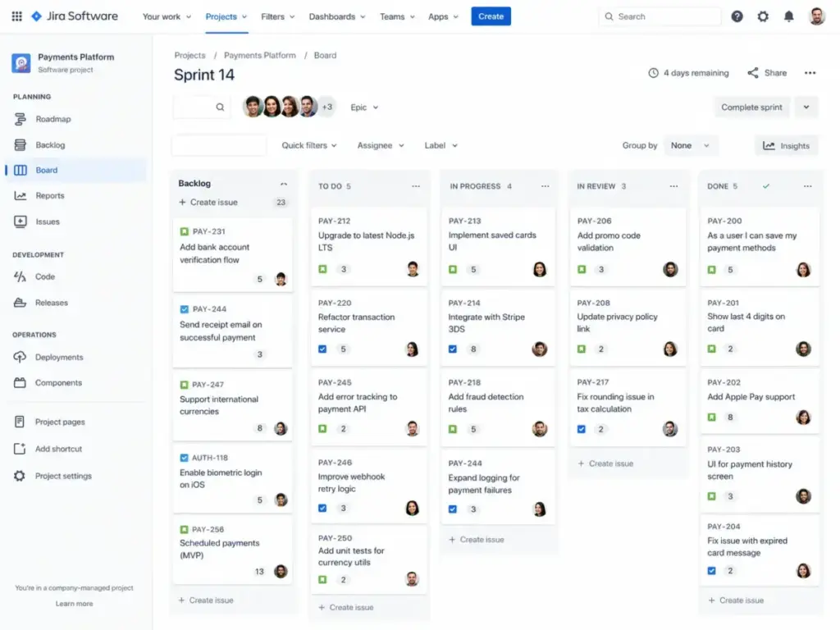This screenshot has height=630, width=840.
Task: Open the Quick filters dropdown
Action: [x=309, y=145]
